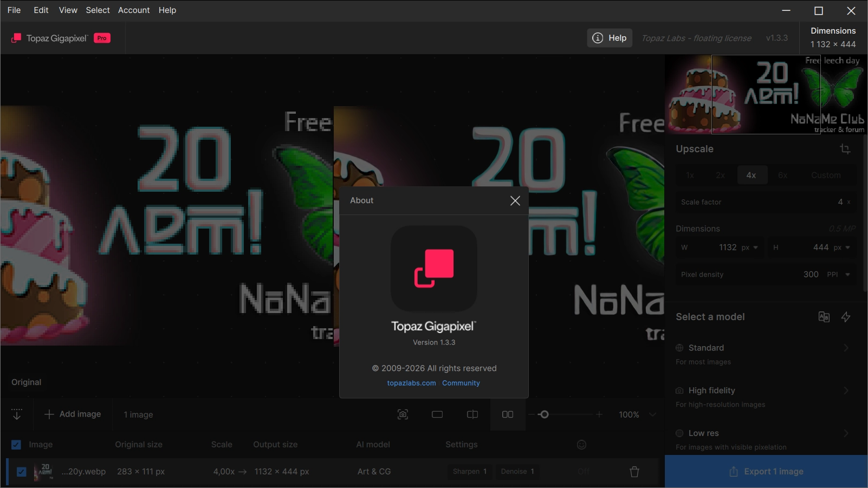Click the Scale factor input field
868x488 pixels.
[766, 202]
